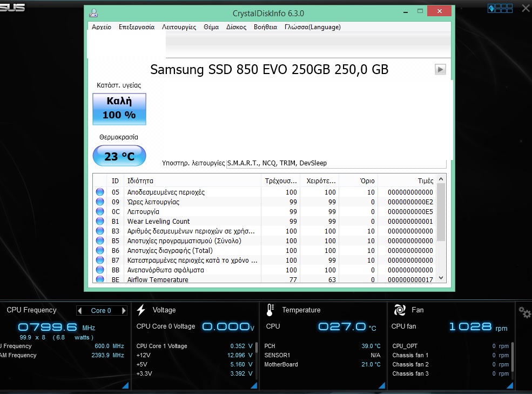Screen dimensions: 532x394
Task: Close the ASUS utility window with X
Action: point(526,8)
